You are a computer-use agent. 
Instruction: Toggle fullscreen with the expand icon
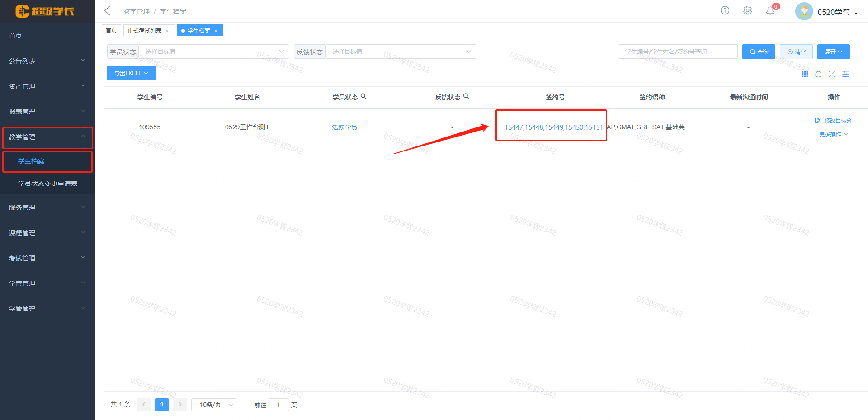(x=832, y=74)
